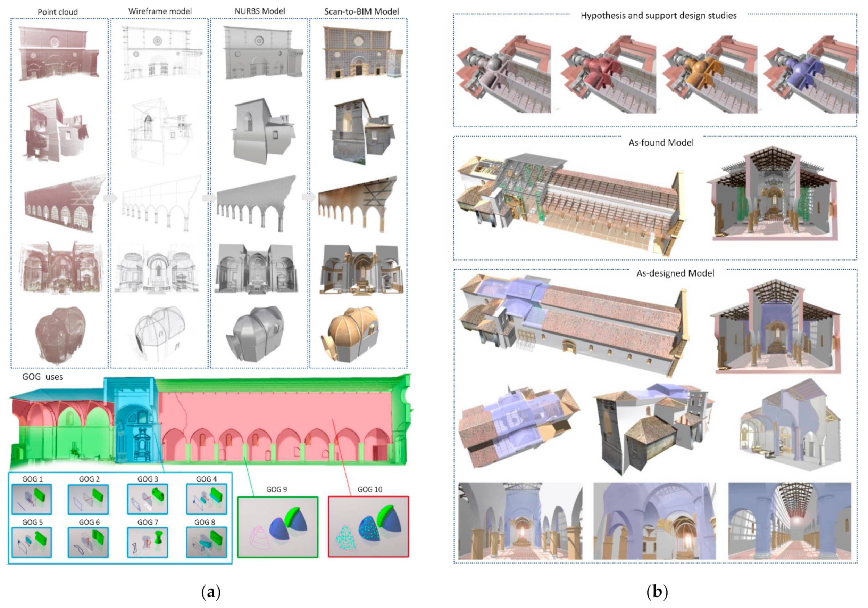Click the Wireframe model heading
Viewport: 868px width, 608px height.
(x=160, y=11)
